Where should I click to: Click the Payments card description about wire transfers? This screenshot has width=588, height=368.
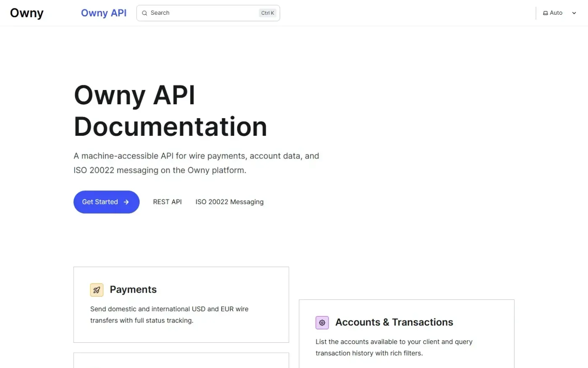(169, 315)
